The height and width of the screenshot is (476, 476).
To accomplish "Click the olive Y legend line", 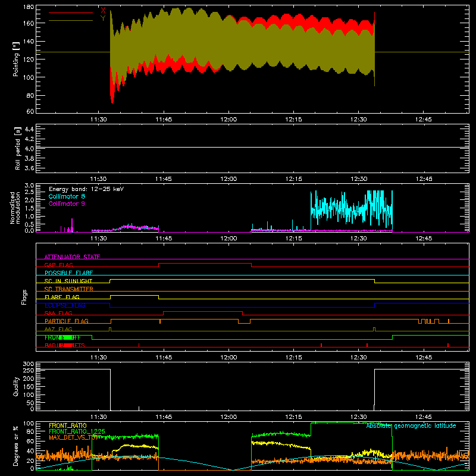I will pyautogui.click(x=71, y=20).
